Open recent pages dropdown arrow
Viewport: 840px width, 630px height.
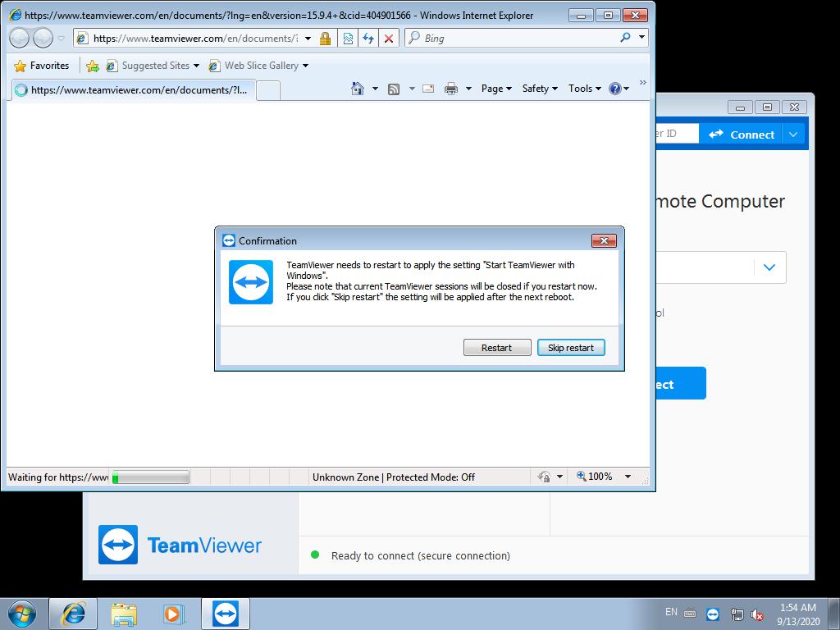tap(61, 38)
